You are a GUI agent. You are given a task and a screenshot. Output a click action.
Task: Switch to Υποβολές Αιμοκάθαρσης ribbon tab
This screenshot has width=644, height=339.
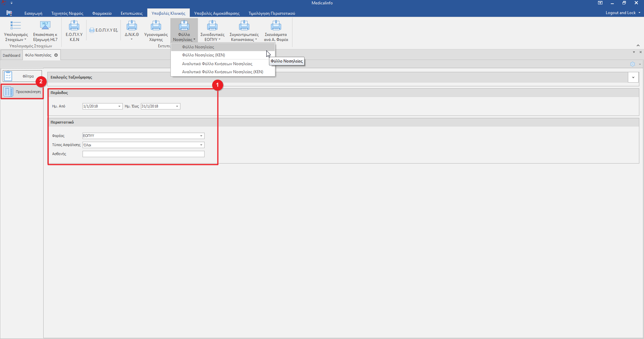pyautogui.click(x=217, y=13)
